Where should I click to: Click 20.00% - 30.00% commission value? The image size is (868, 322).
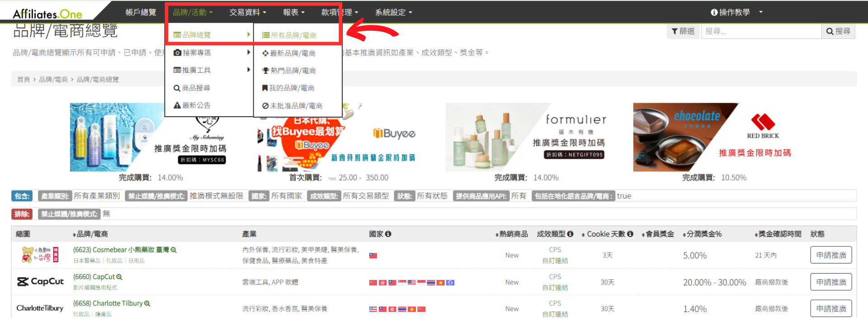click(714, 283)
